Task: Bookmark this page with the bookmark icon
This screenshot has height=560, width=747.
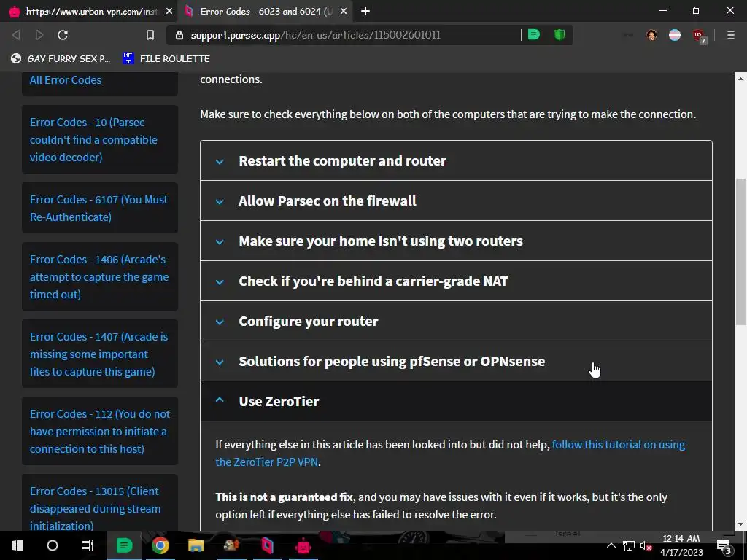Action: point(150,35)
